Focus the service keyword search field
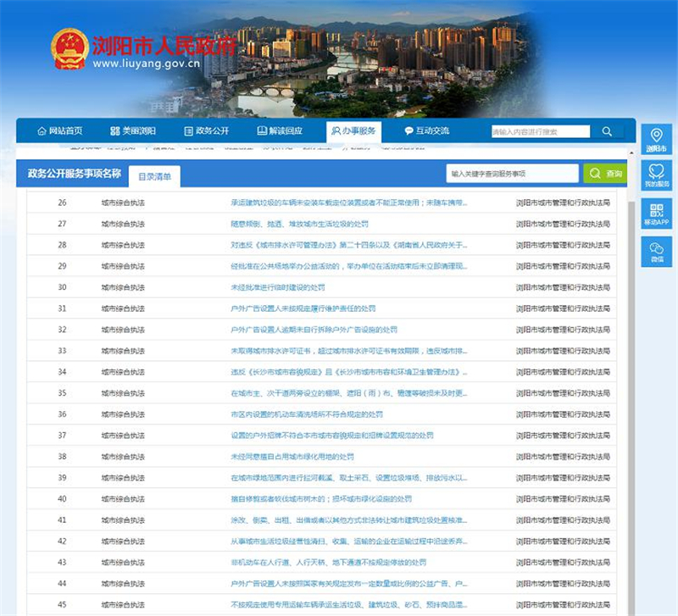 pyautogui.click(x=512, y=174)
